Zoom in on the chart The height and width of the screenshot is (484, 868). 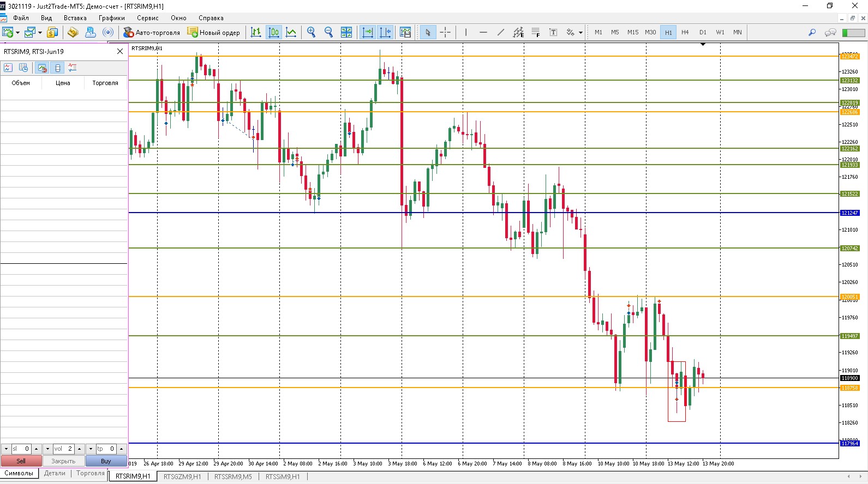tap(312, 32)
